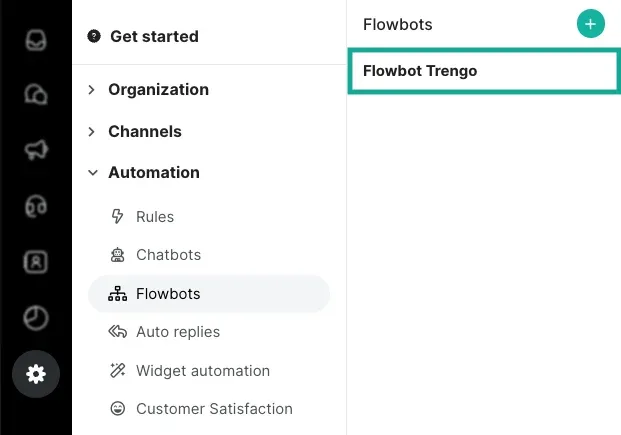Click the Widget automation magic wand icon
621x435 pixels.
[x=118, y=370]
